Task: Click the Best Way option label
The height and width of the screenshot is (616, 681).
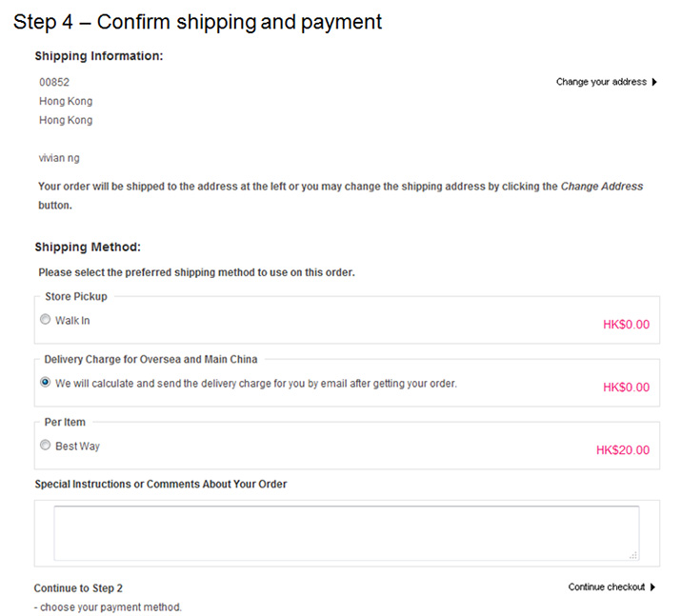Action: point(78,447)
